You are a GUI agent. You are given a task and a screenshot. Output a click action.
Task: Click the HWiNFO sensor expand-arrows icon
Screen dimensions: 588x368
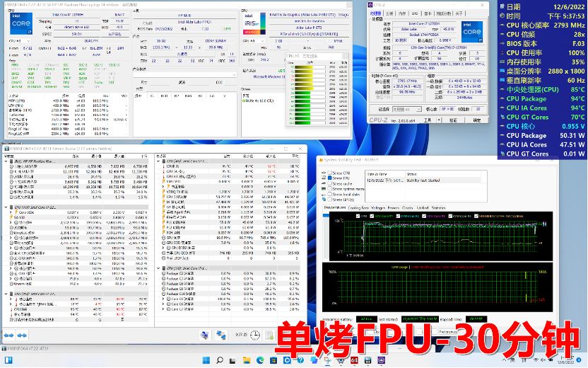coord(9,335)
